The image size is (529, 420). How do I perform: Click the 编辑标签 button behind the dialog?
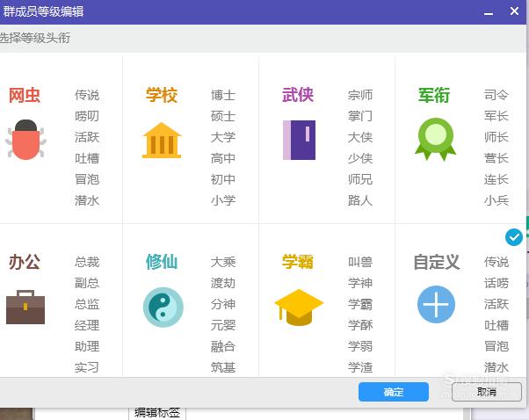[x=157, y=413]
